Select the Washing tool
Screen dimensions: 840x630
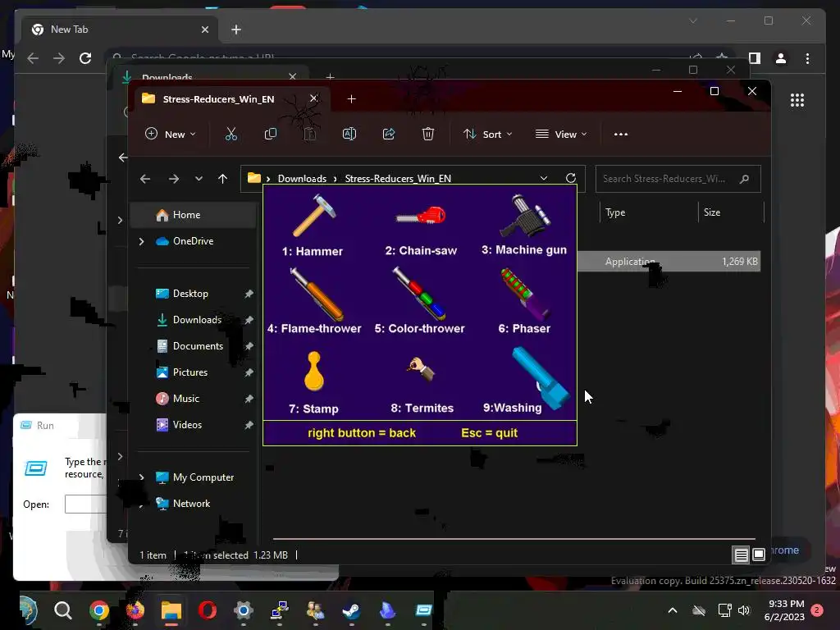(x=527, y=379)
